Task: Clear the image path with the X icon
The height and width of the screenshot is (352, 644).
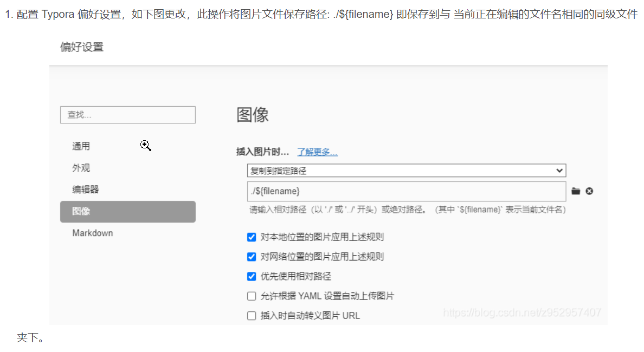Action: pyautogui.click(x=589, y=191)
